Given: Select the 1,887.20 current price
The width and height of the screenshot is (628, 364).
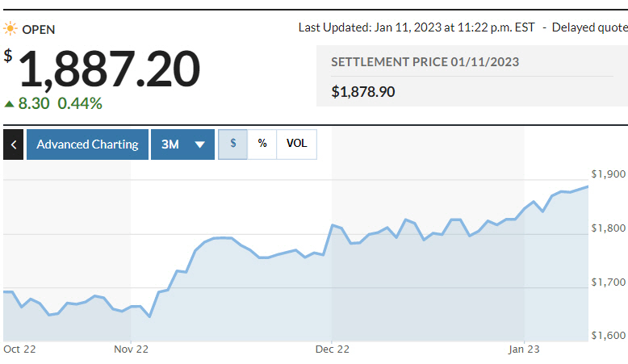Looking at the screenshot, I should (109, 69).
